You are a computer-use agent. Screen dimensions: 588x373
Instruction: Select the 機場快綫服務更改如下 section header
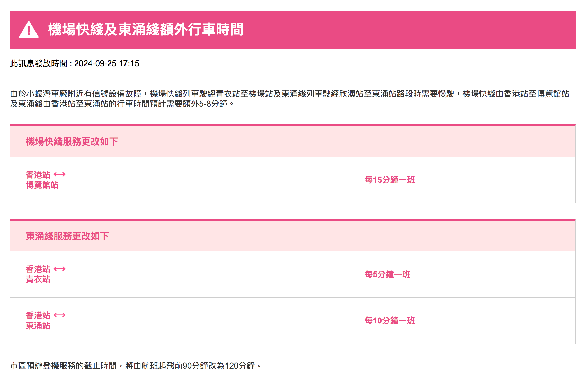(72, 142)
